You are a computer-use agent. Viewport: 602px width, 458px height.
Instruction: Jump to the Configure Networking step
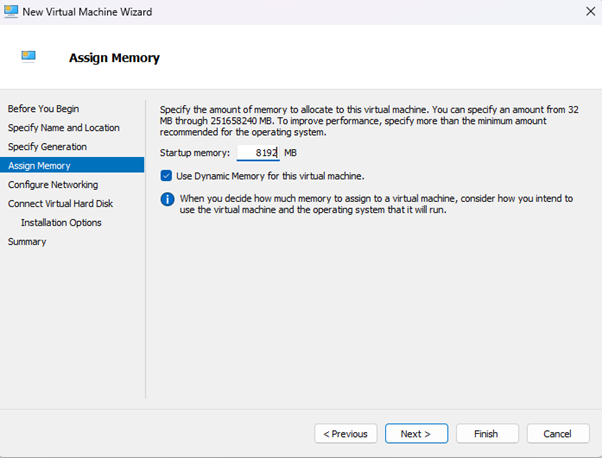pyautogui.click(x=53, y=184)
